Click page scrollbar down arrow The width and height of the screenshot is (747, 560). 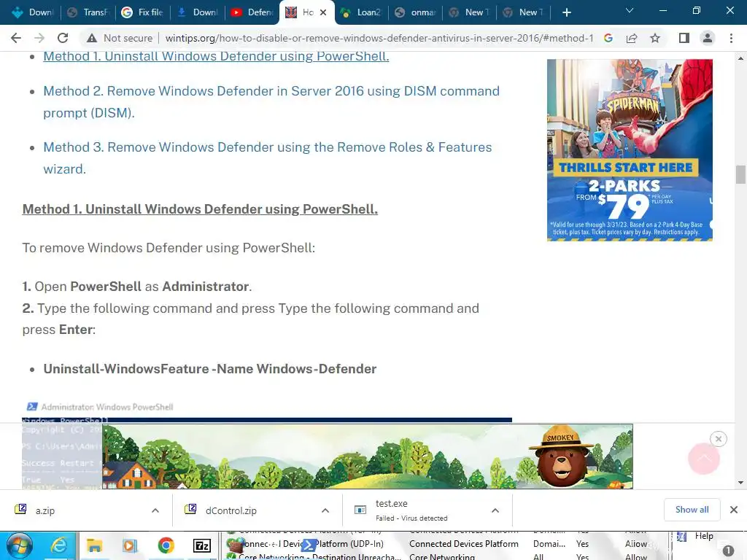coord(740,483)
